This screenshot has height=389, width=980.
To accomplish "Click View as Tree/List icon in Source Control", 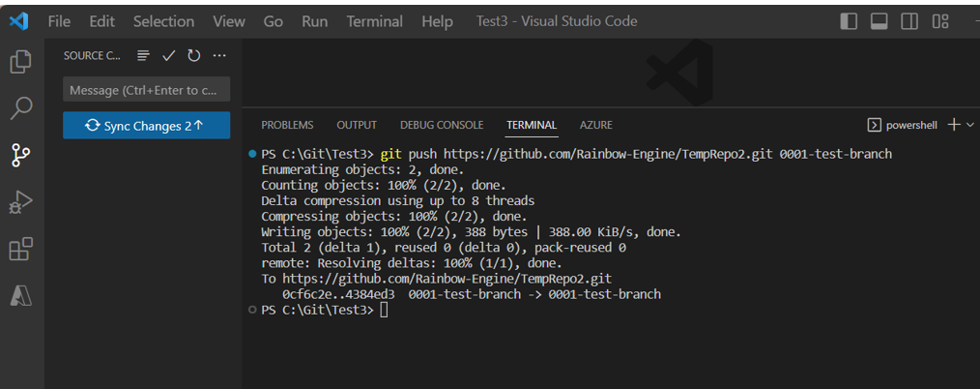I will [144, 56].
